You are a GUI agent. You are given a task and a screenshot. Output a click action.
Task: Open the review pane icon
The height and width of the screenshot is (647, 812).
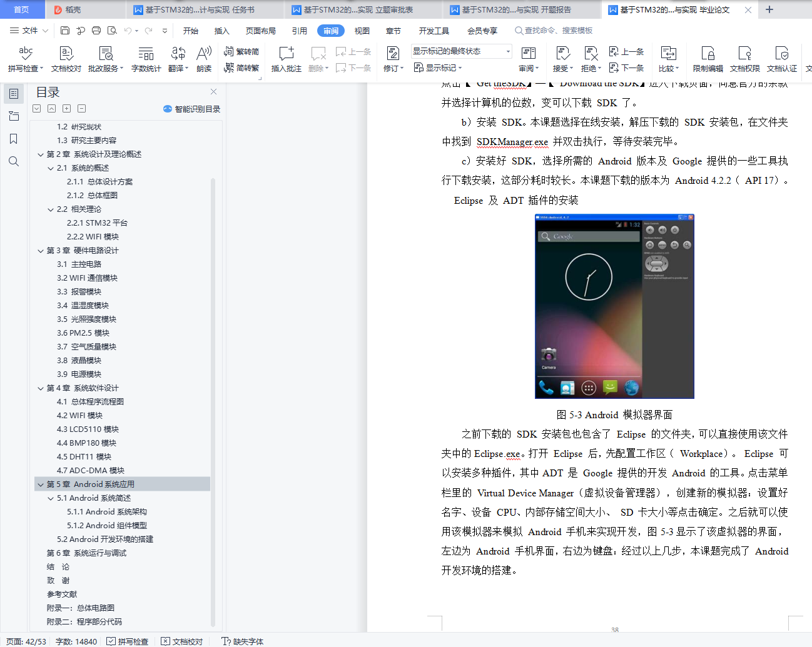coord(529,53)
